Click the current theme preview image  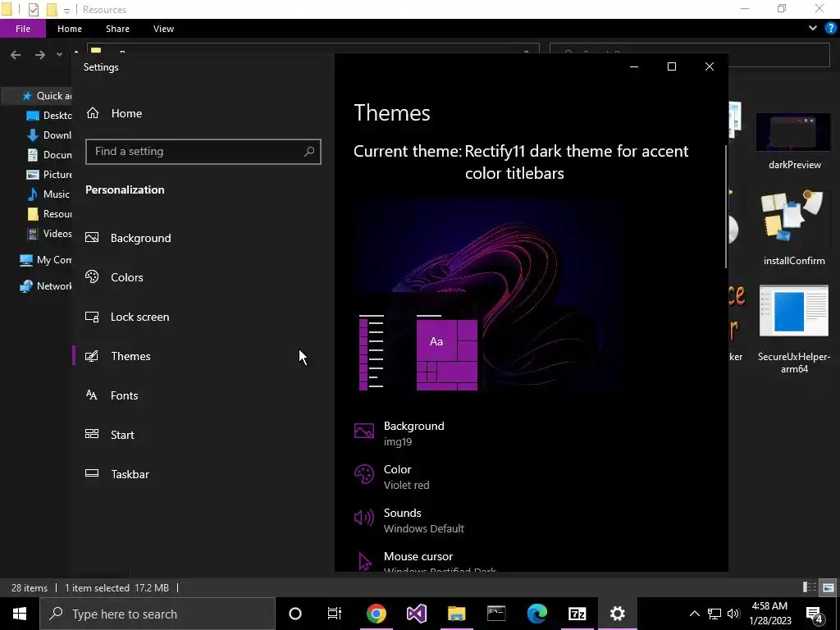[487, 296]
